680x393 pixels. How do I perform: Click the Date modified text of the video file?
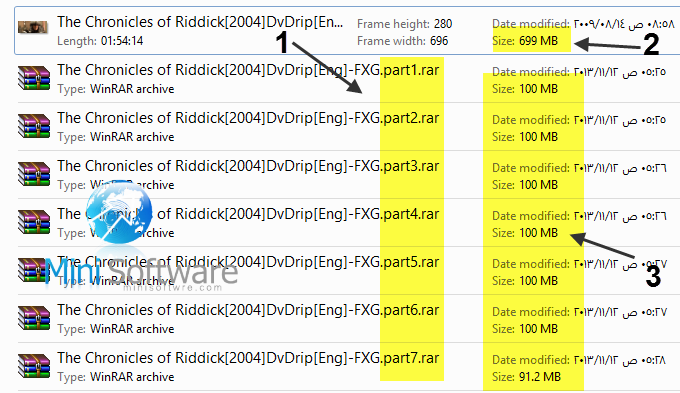584,24
